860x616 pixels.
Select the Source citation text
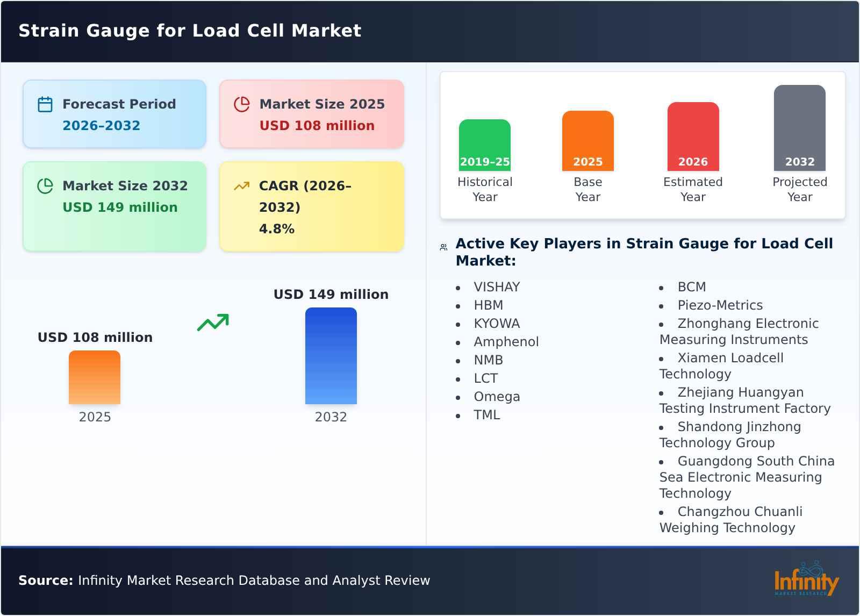(224, 581)
